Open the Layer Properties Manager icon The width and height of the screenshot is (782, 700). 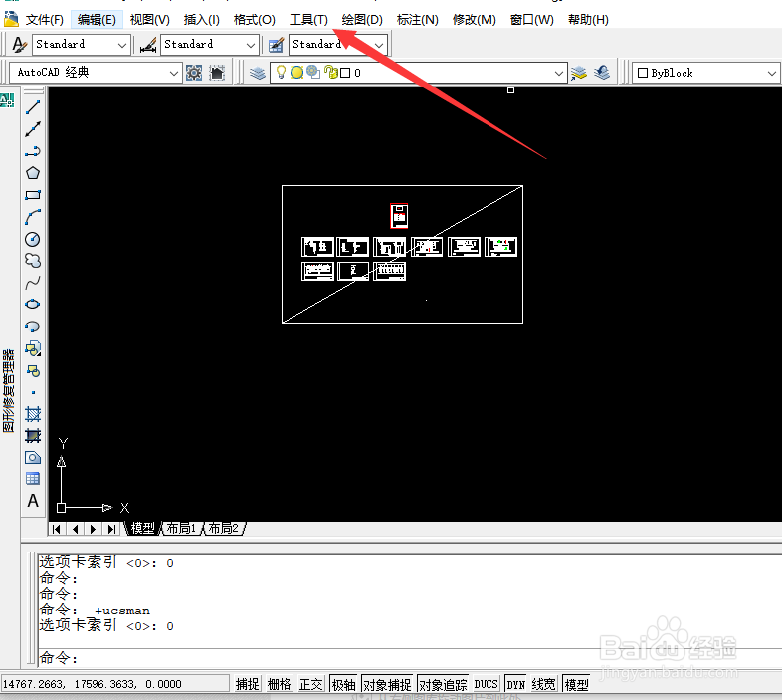coord(258,73)
